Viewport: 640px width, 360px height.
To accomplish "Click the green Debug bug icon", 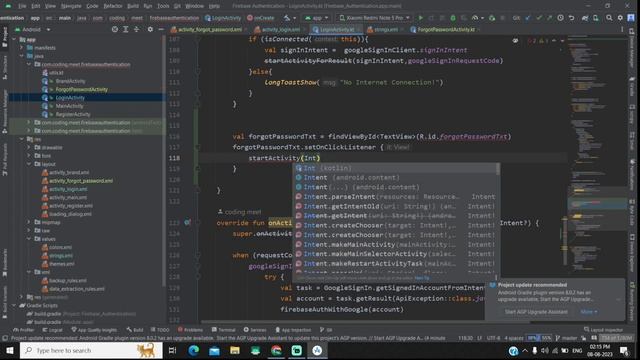I will (453, 18).
